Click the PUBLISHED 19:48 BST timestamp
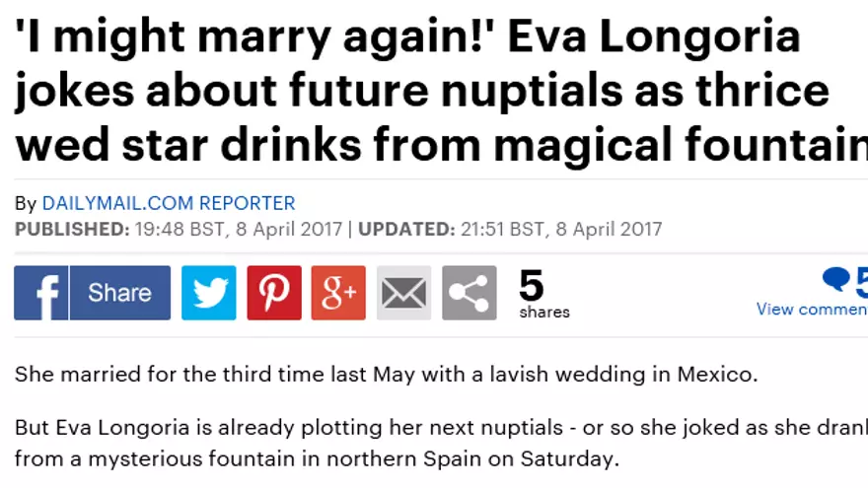The height and width of the screenshot is (488, 868). [x=178, y=229]
